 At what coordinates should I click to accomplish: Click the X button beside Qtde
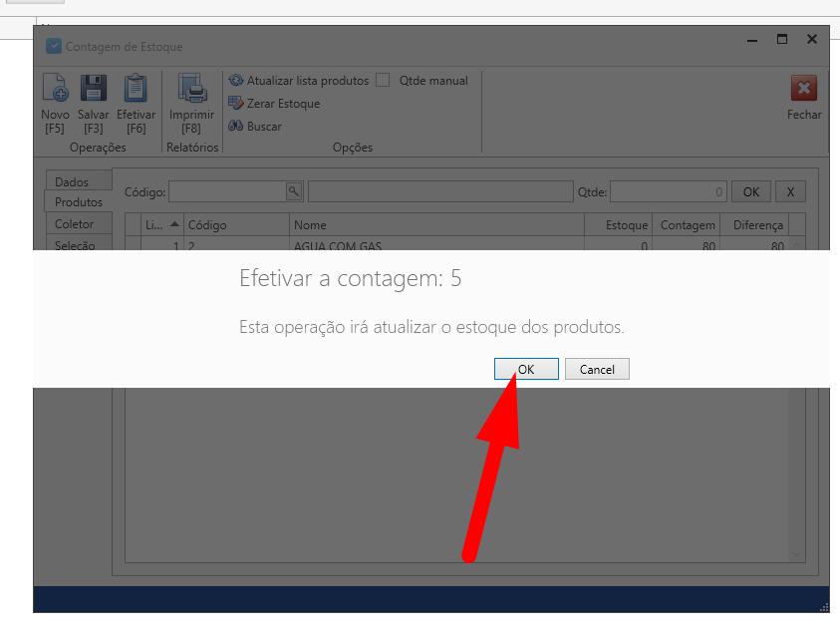[790, 191]
